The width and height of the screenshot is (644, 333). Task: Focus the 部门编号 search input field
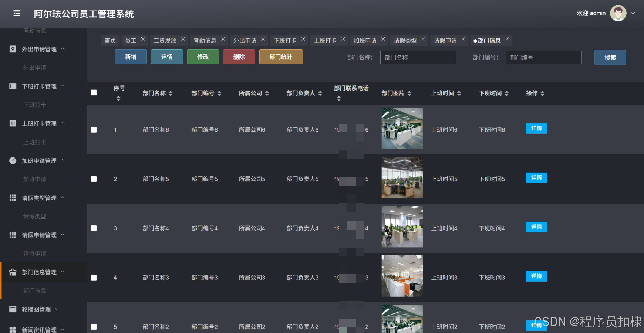tap(544, 57)
